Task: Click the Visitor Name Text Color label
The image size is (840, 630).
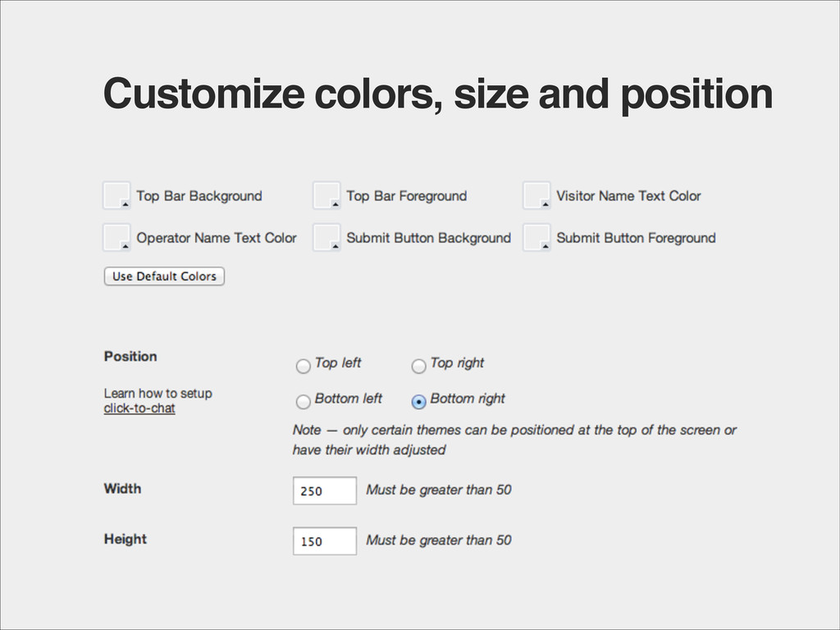Action: point(628,196)
